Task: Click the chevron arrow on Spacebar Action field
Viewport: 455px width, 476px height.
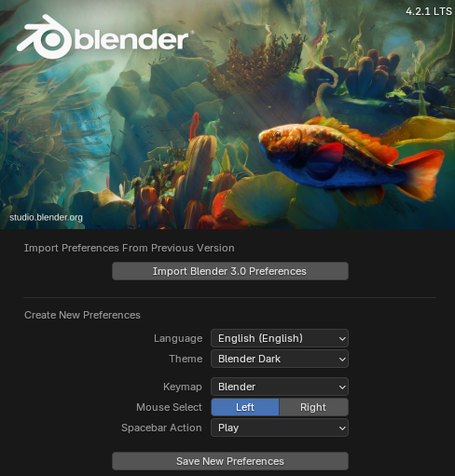Action: tap(342, 428)
